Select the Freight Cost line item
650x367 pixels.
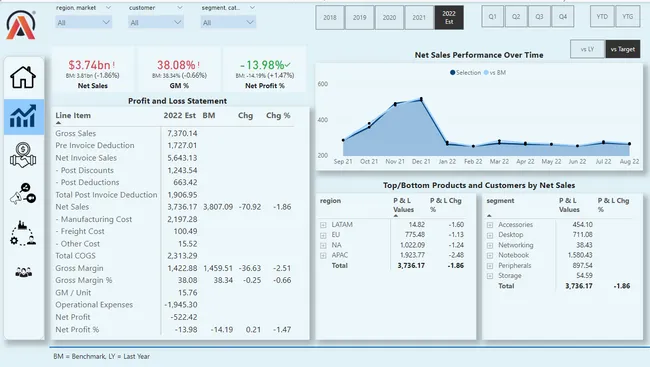[80, 231]
